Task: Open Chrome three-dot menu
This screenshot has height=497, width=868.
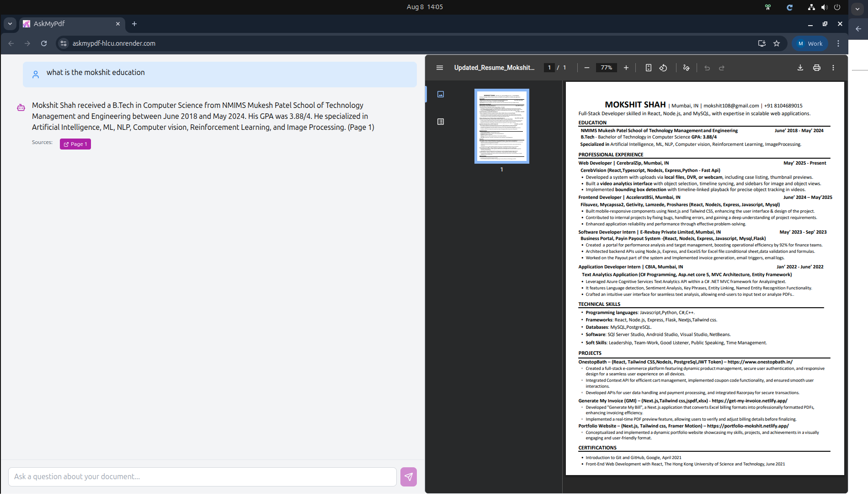Action: (838, 43)
